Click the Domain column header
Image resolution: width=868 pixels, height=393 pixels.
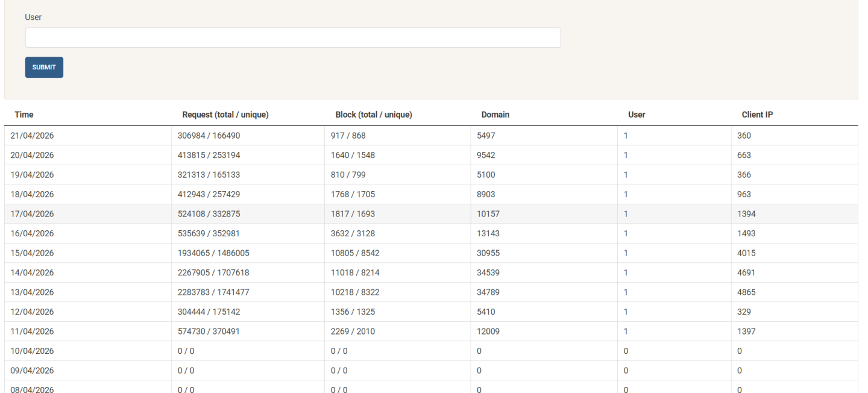pyautogui.click(x=495, y=115)
